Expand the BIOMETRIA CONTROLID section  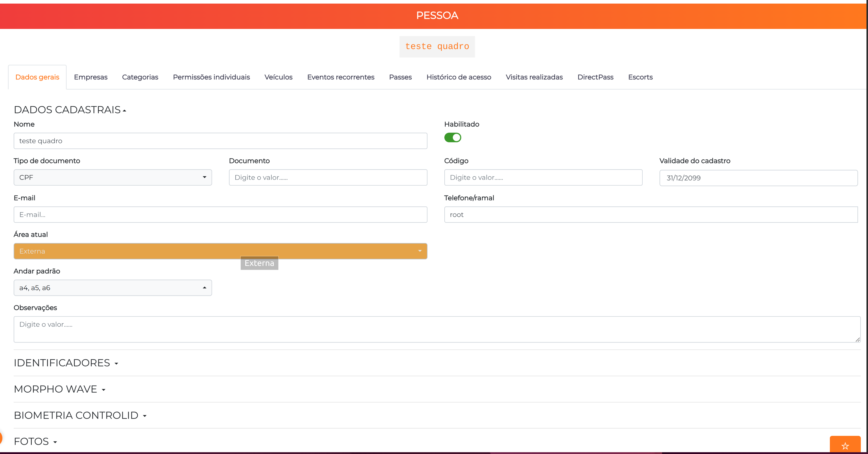click(x=80, y=415)
